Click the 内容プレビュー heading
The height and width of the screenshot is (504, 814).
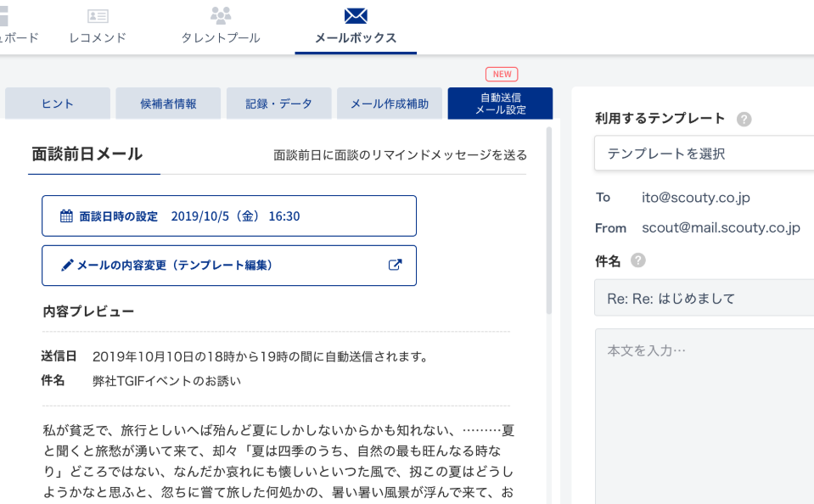click(89, 311)
